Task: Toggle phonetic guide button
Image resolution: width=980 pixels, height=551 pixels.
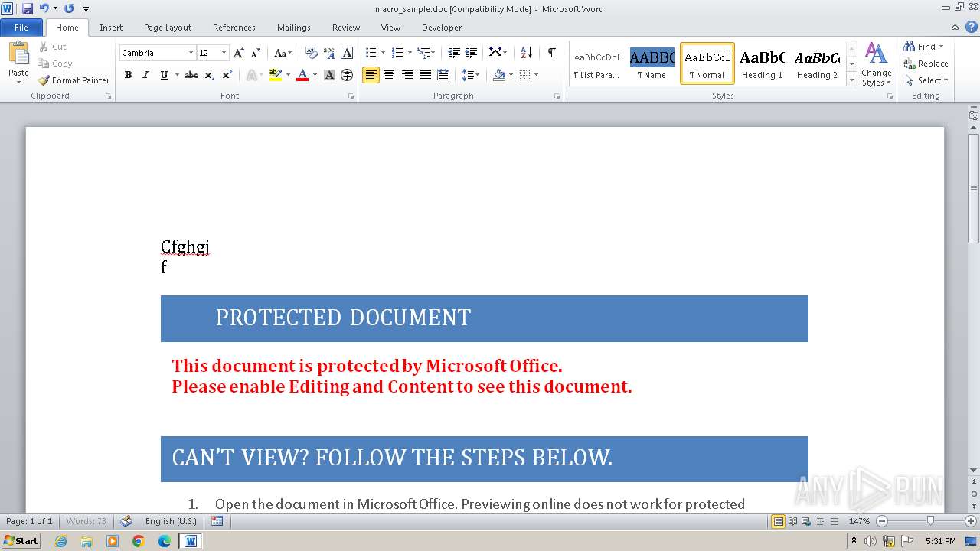Action: [329, 53]
